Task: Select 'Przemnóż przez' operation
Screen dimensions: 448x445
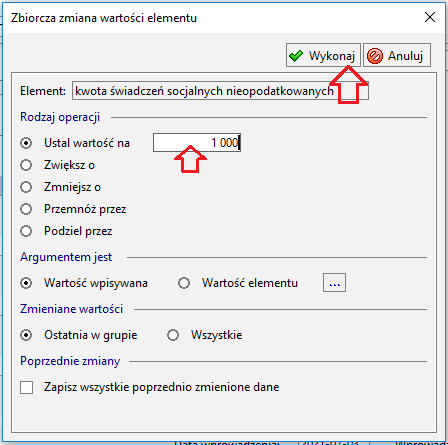Action: tap(26, 209)
